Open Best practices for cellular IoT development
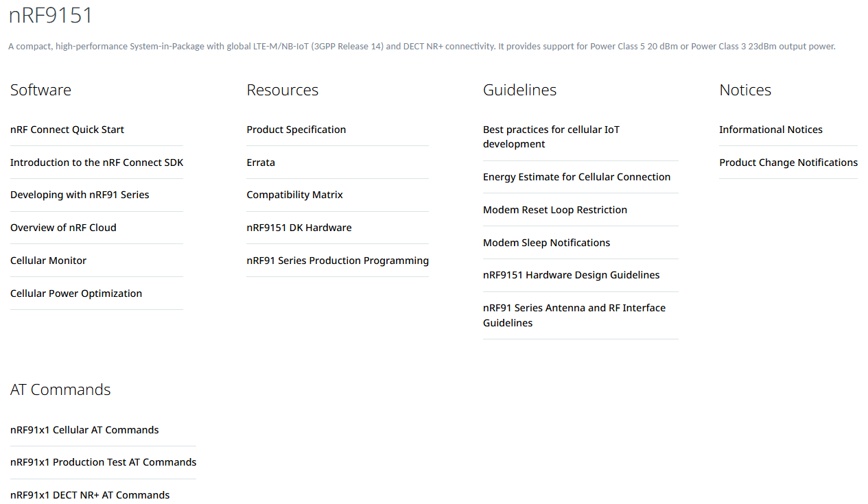This screenshot has width=868, height=504. pos(551,136)
